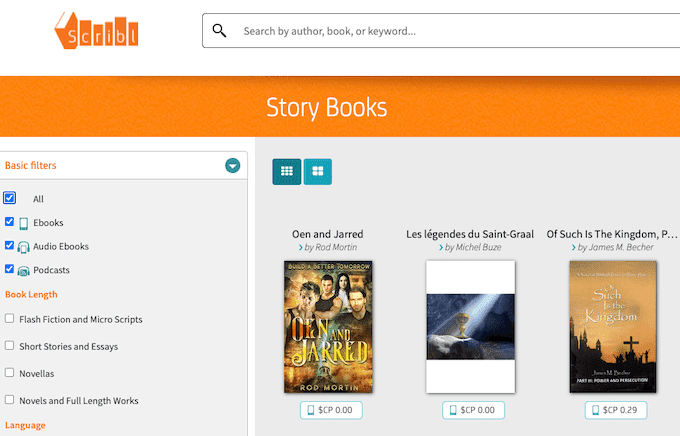Click the Ebooks device icon
Image resolution: width=680 pixels, height=436 pixels.
pos(23,223)
